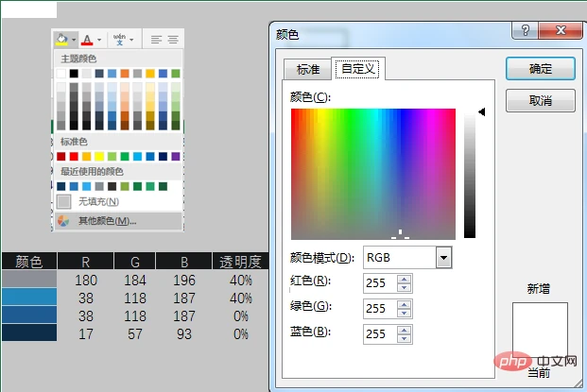Open the 颜色模式 RGB combo box
Image resolution: width=587 pixels, height=392 pixels.
407,257
